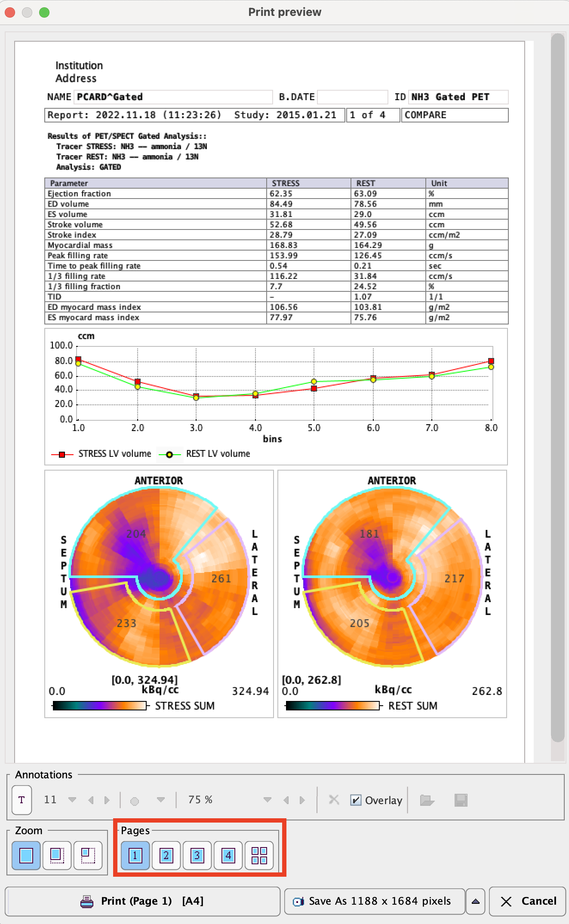The height and width of the screenshot is (924, 569).
Task: Delete annotation with the X icon
Action: tap(334, 799)
